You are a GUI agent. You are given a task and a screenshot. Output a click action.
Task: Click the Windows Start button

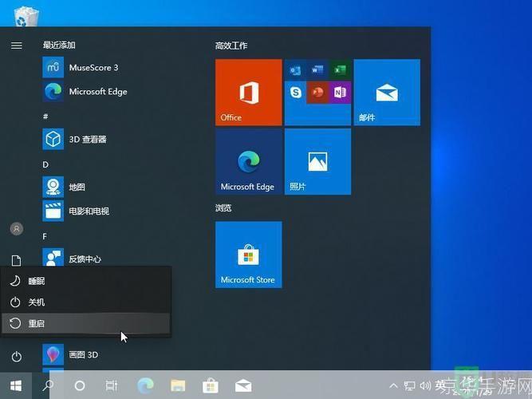16,385
